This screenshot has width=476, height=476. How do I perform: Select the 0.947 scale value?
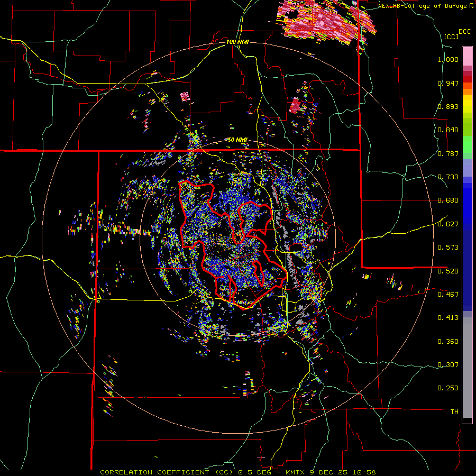(x=448, y=83)
